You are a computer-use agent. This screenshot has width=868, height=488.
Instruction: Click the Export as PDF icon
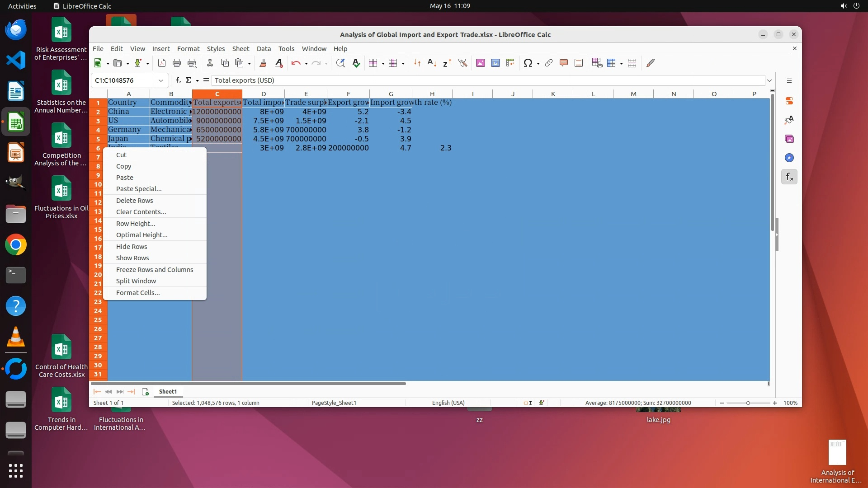pos(162,63)
